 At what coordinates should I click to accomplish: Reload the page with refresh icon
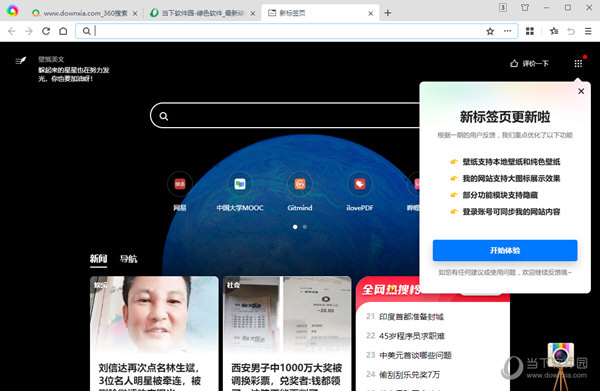click(46, 31)
